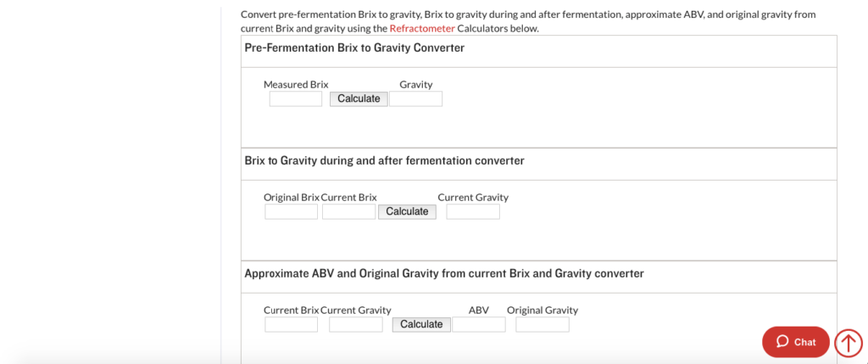Viewport: 868px width, 364px height.
Task: Open the Chat bubble button
Action: [x=795, y=342]
